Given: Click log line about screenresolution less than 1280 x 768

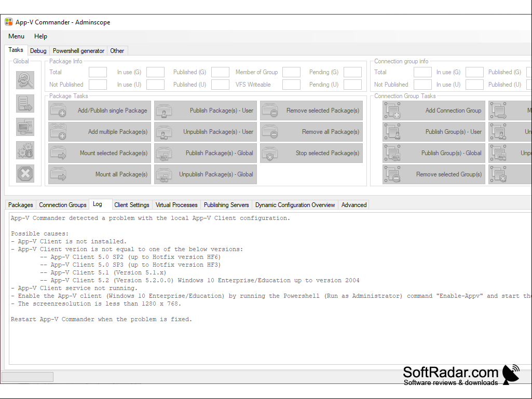Looking at the screenshot, I should point(96,304).
